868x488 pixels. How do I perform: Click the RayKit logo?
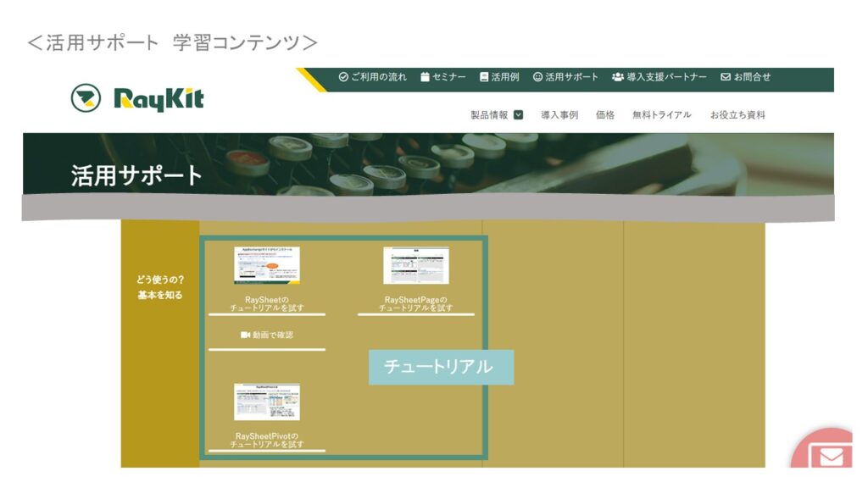point(137,98)
